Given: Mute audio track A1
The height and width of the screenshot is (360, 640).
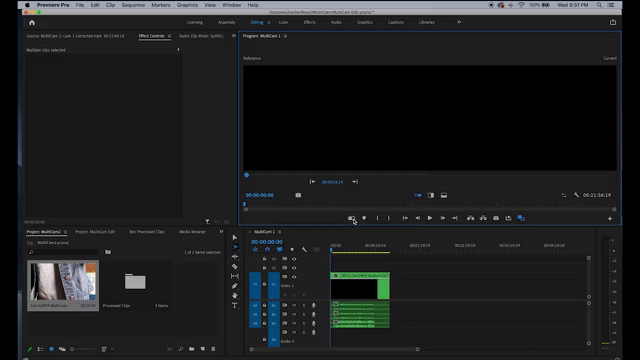Looking at the screenshot, I should [x=294, y=305].
